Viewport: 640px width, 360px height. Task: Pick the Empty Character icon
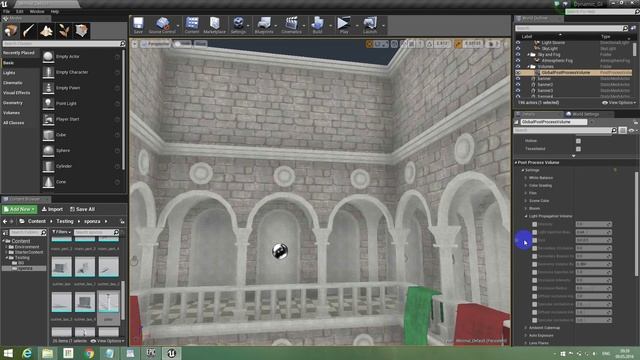click(48, 72)
